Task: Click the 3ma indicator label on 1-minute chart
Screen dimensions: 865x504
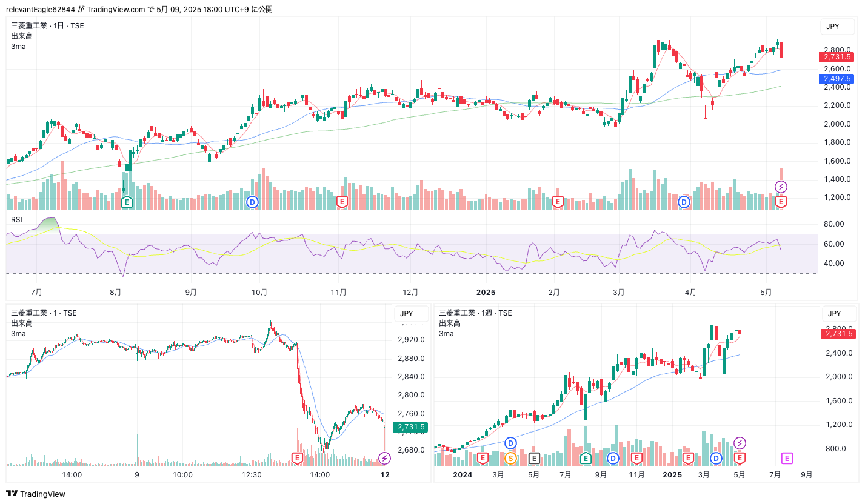Action: (x=18, y=333)
